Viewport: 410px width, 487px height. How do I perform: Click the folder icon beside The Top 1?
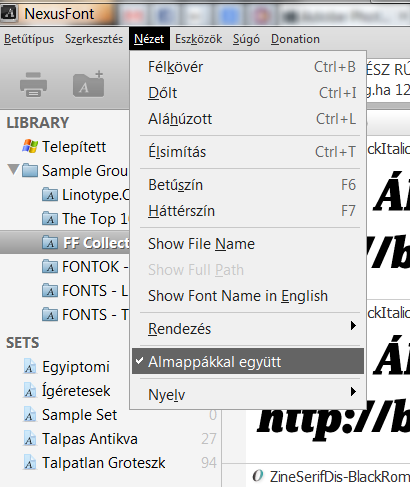pyautogui.click(x=50, y=219)
